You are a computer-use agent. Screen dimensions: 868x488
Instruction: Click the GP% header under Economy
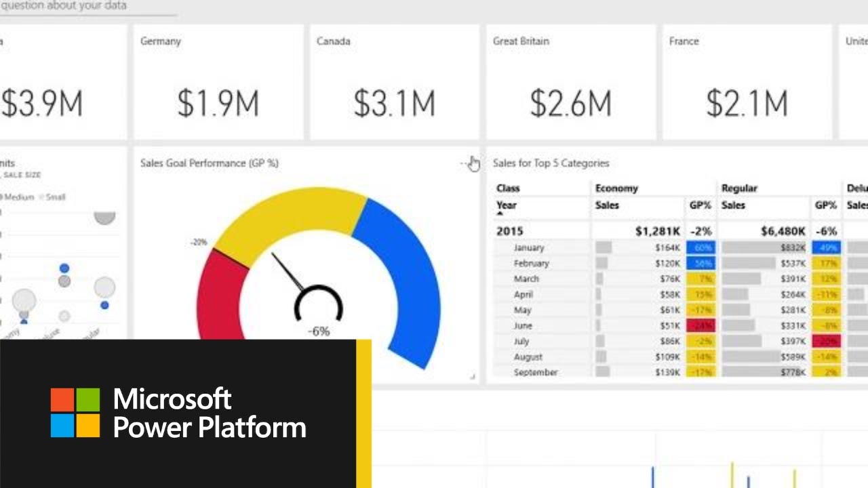pyautogui.click(x=700, y=205)
